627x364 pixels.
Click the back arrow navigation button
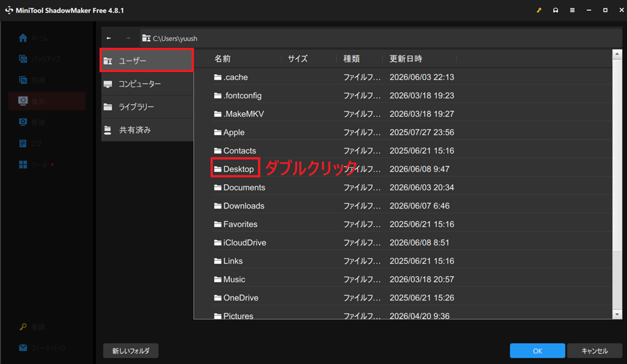108,38
